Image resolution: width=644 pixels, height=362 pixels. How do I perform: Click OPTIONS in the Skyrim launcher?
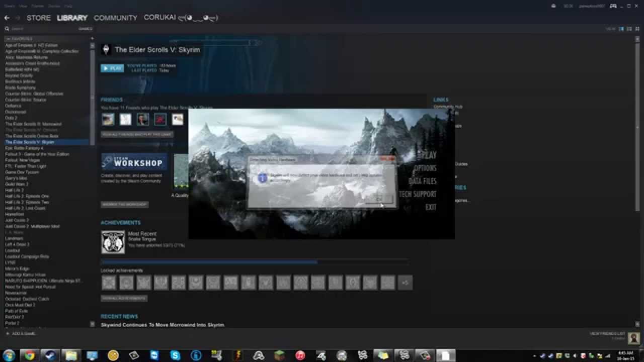(425, 168)
